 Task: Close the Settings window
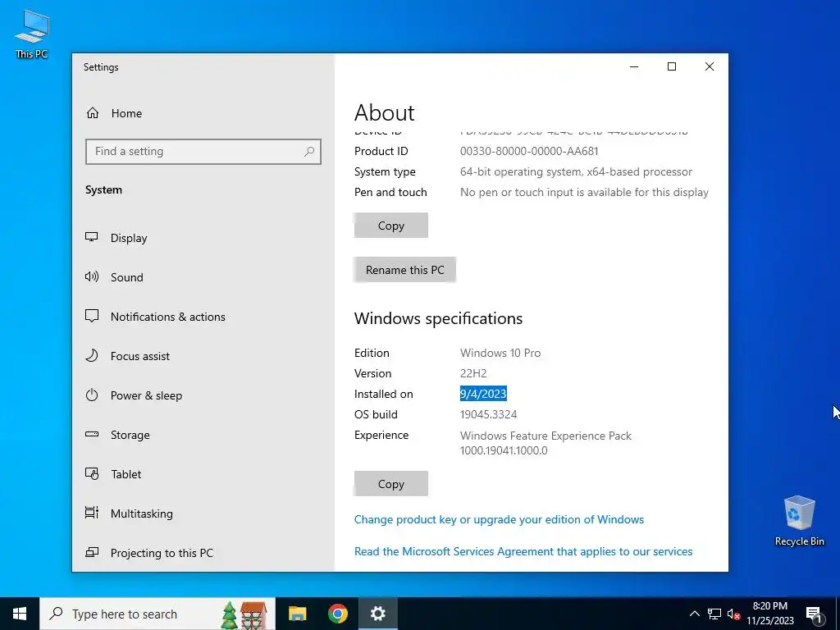click(x=710, y=66)
